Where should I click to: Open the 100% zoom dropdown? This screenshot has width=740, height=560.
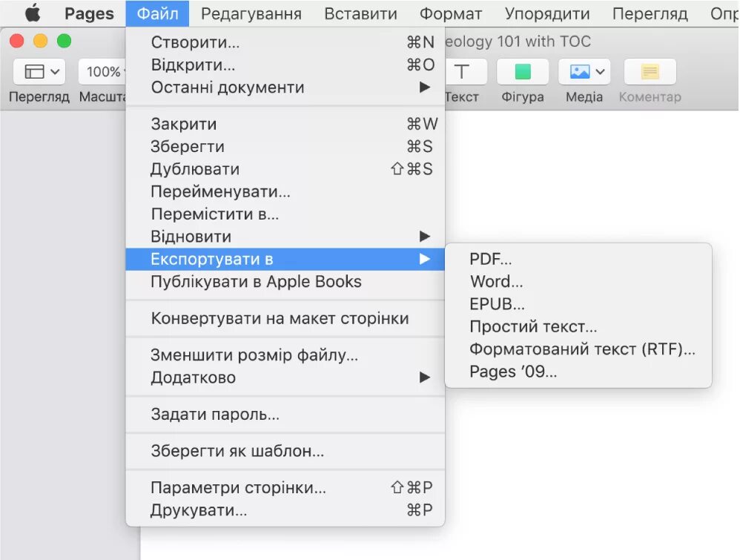pos(103,72)
